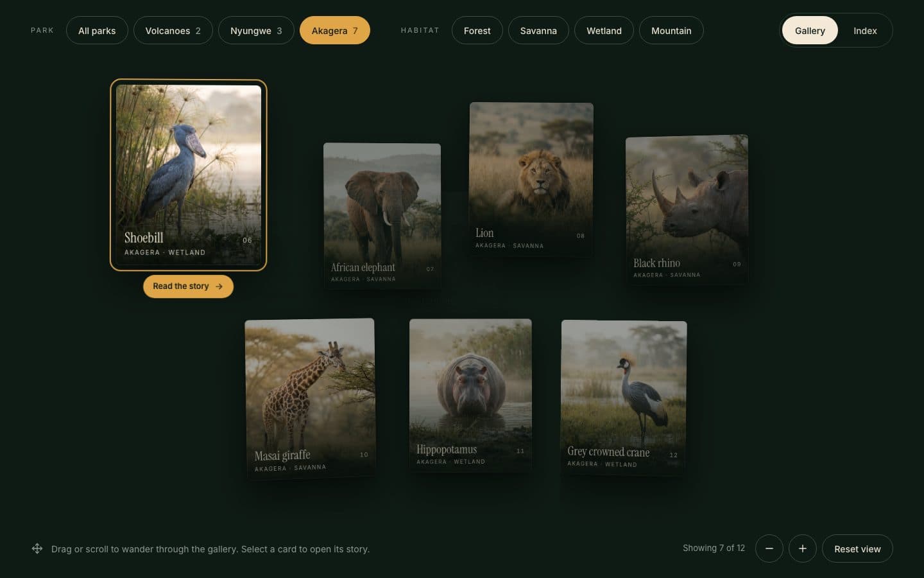Filter by Nyungwe park
This screenshot has height=578, width=924.
(x=256, y=30)
